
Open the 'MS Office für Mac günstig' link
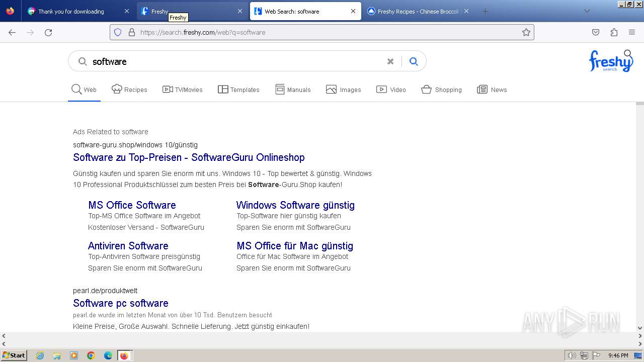pos(295,246)
